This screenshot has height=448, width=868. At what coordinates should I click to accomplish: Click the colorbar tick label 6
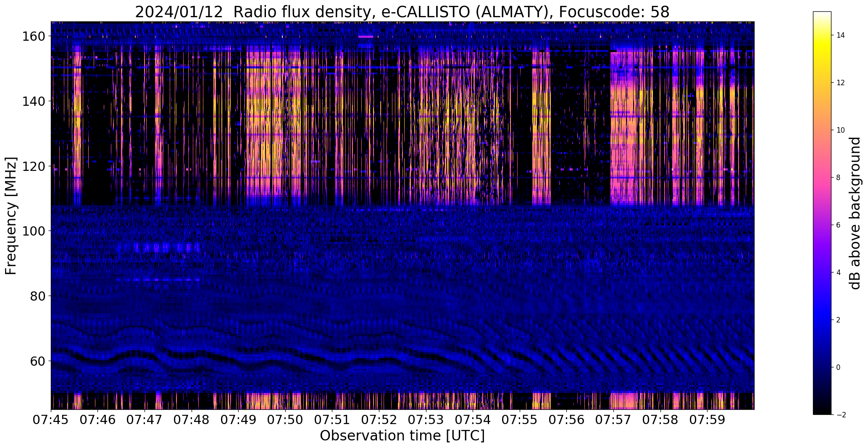coord(838,225)
